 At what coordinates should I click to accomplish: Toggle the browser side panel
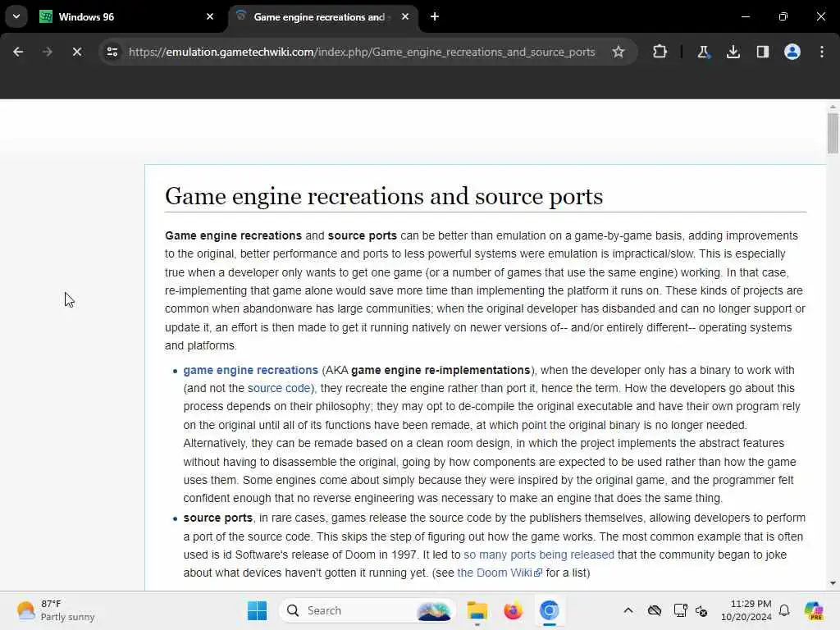tap(762, 52)
